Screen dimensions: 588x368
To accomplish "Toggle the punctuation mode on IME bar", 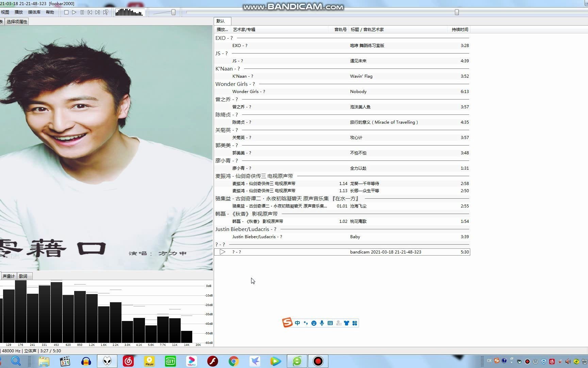I will pos(306,323).
